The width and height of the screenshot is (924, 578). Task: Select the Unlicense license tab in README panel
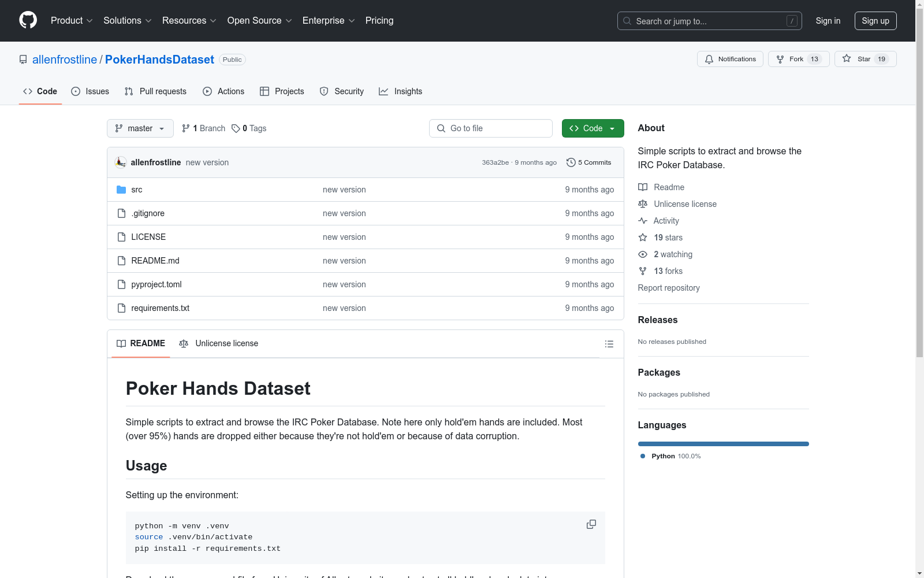219,343
